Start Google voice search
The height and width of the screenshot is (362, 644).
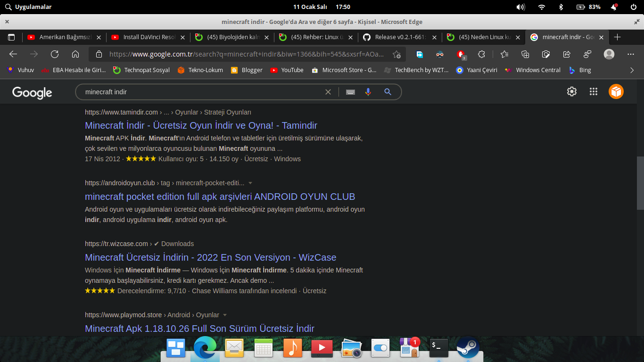(368, 92)
